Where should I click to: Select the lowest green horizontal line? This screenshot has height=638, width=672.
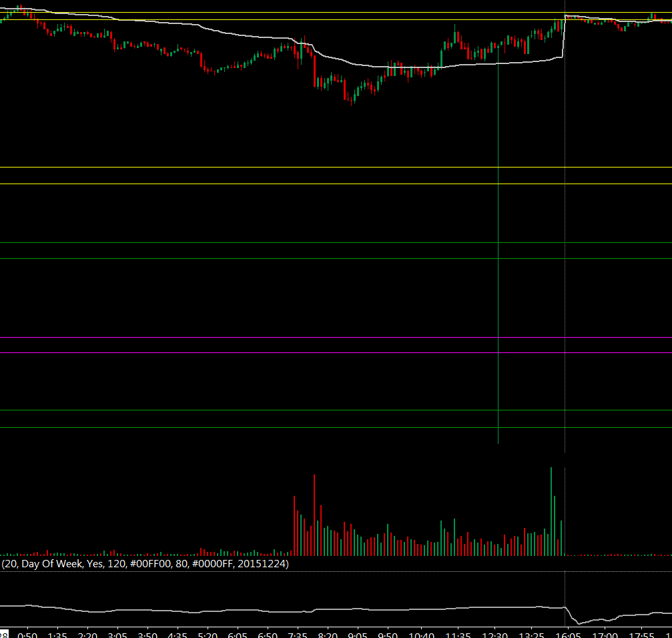tap(336, 428)
